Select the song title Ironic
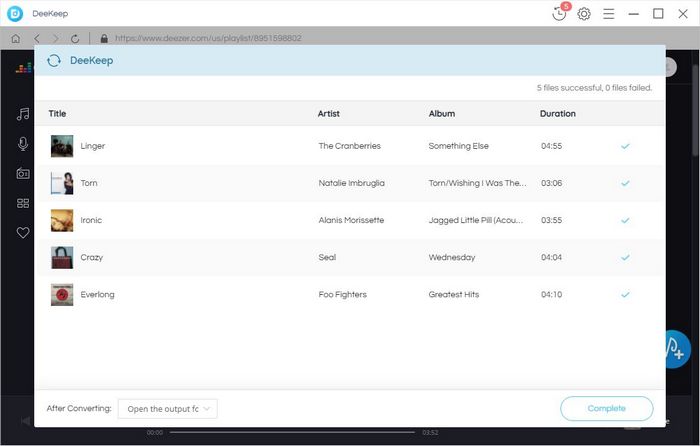700x446 pixels. [91, 220]
